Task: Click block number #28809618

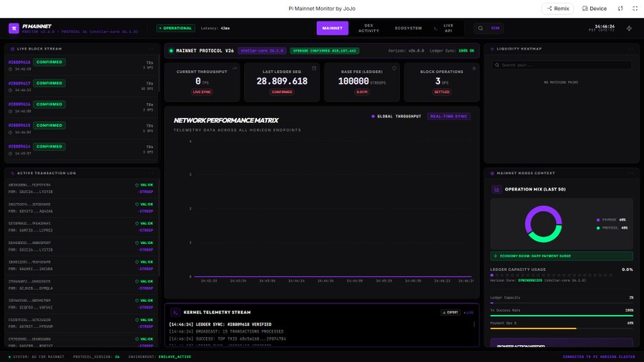Action: pyautogui.click(x=19, y=62)
